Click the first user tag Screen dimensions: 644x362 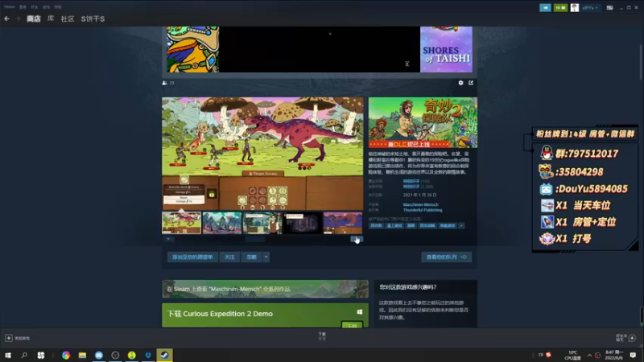click(x=376, y=226)
